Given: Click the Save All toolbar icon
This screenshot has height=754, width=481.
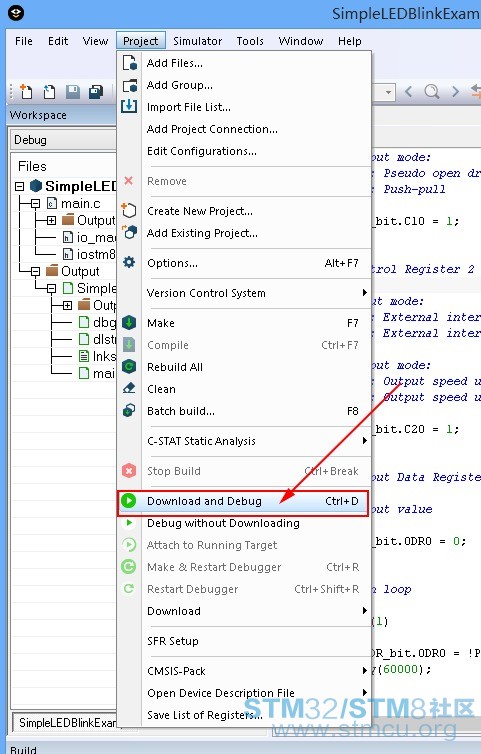Looking at the screenshot, I should click(x=96, y=91).
